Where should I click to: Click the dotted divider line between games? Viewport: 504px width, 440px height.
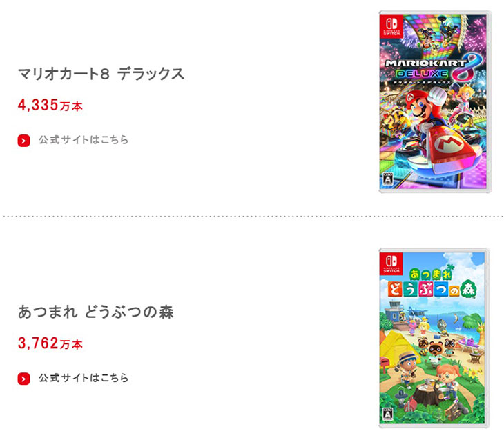tap(252, 216)
